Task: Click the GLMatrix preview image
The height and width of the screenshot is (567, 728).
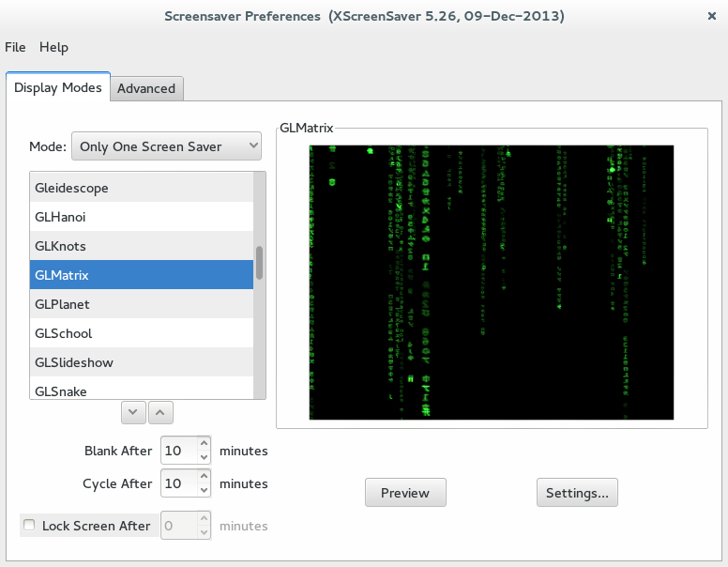Action: point(492,283)
